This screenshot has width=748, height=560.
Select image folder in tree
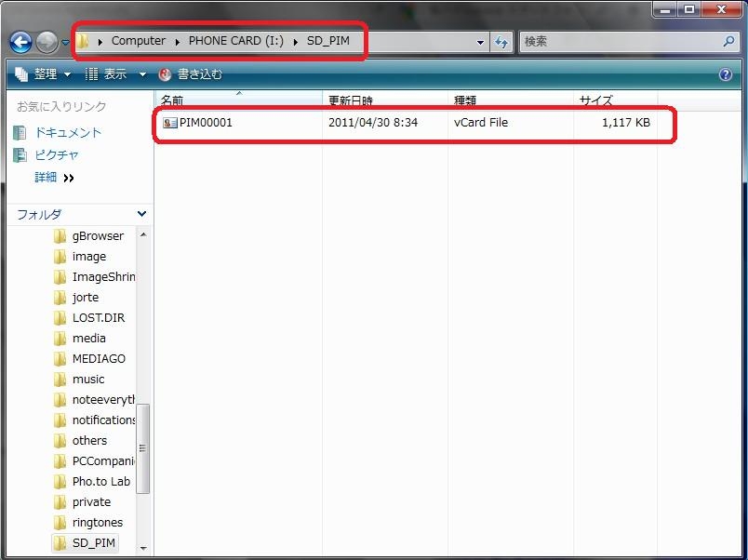89,257
